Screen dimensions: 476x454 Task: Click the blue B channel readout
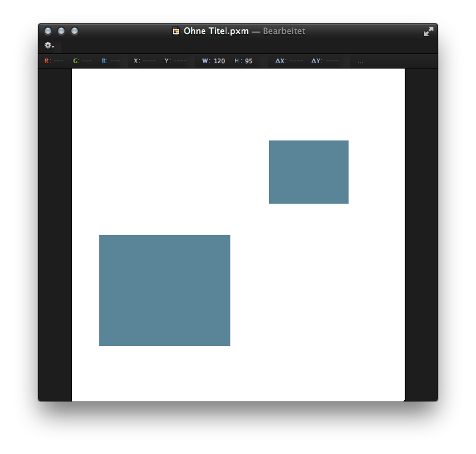pyautogui.click(x=111, y=61)
